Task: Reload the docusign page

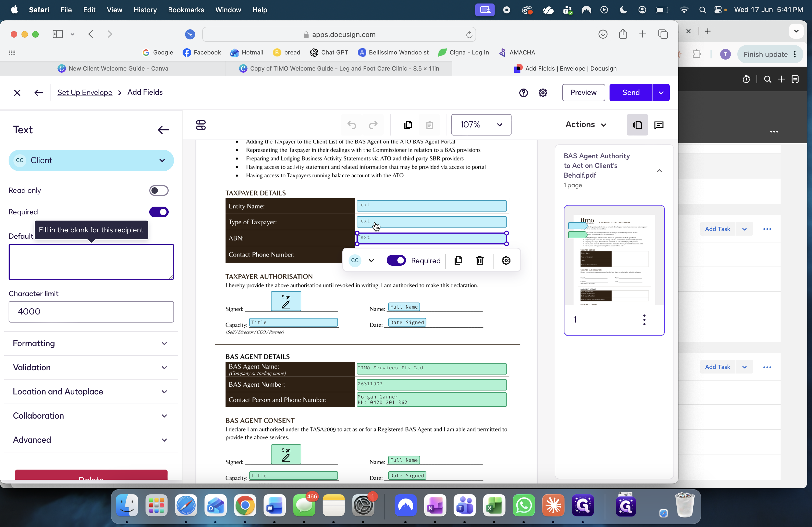Action: click(469, 35)
